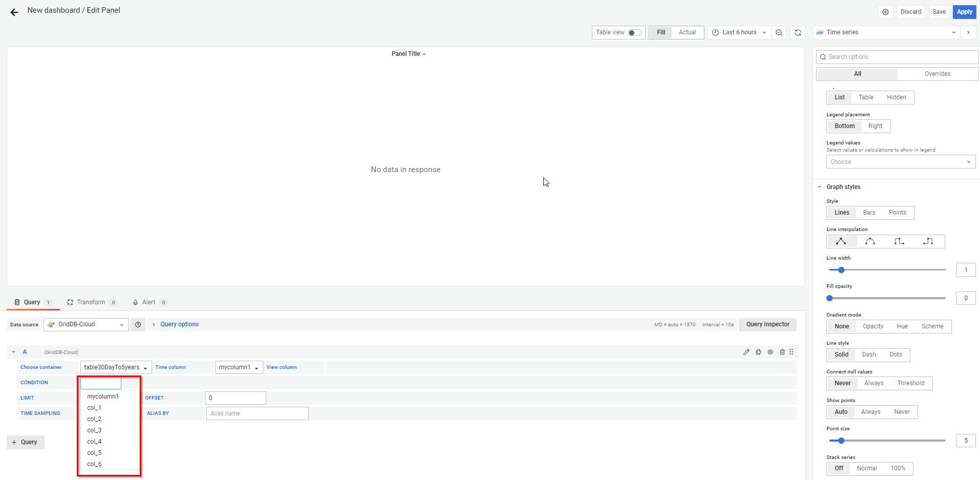Click the Line width slider handle
Image resolution: width=980 pixels, height=480 pixels.
pos(841,270)
